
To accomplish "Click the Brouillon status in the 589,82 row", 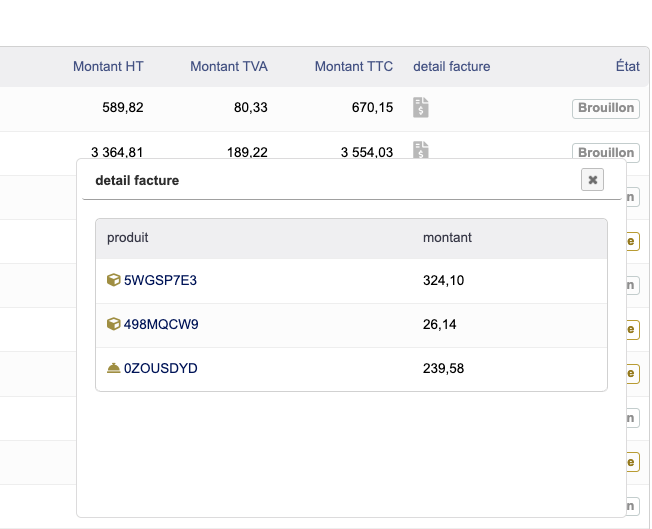I will (606, 108).
